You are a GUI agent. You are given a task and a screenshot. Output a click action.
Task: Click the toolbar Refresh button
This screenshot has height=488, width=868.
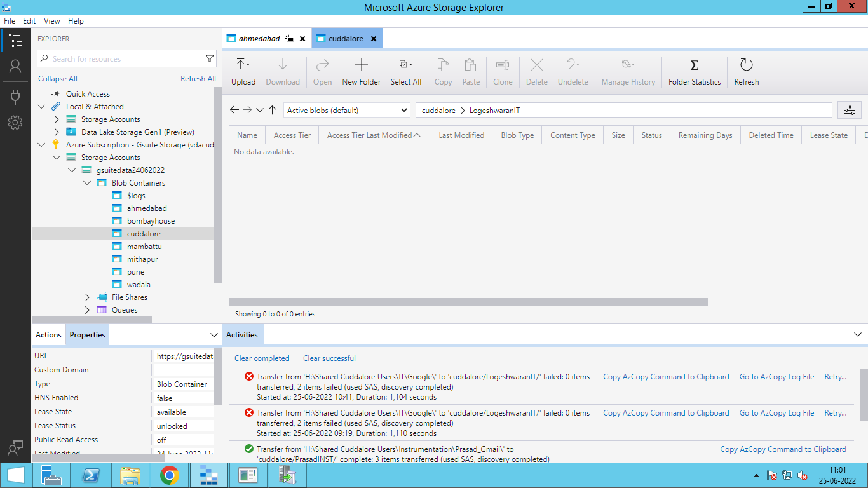point(747,72)
